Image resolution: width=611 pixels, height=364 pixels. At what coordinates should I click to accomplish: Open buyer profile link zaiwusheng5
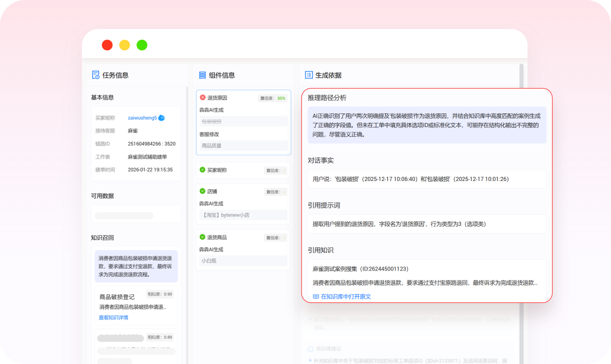142,118
